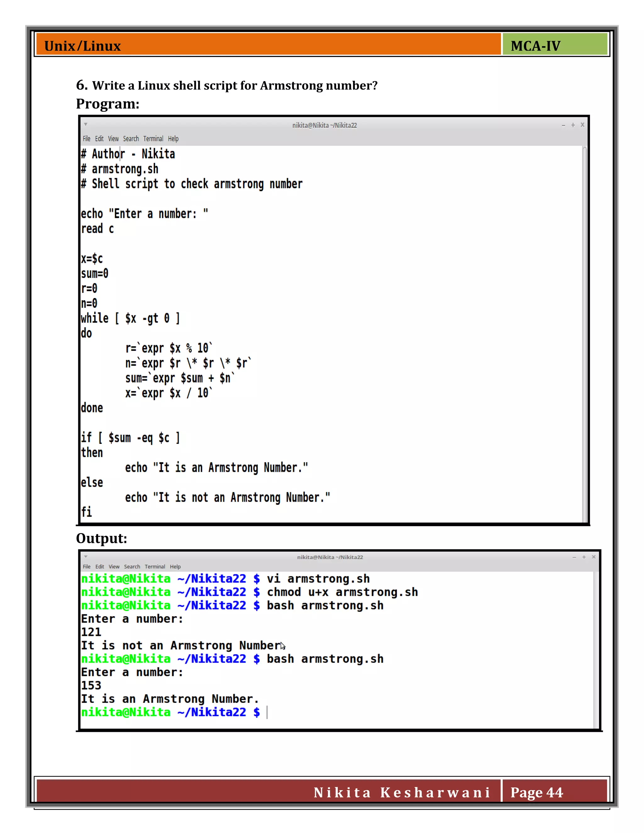The image size is (644, 833).
Task: Click echo "It is an Armstrong Number." line
Action: coord(216,467)
